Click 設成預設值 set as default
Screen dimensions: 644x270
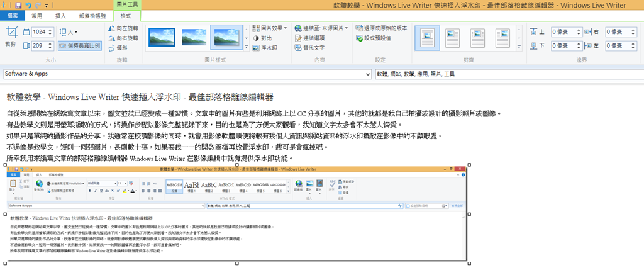[374, 38]
